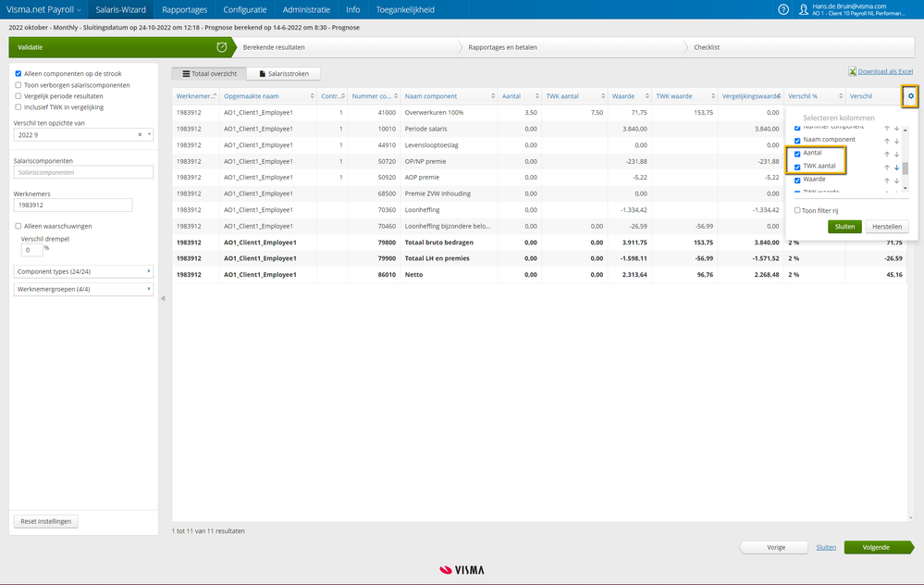This screenshot has height=585, width=924.
Task: Click Herstellen button in column selector
Action: click(x=887, y=227)
